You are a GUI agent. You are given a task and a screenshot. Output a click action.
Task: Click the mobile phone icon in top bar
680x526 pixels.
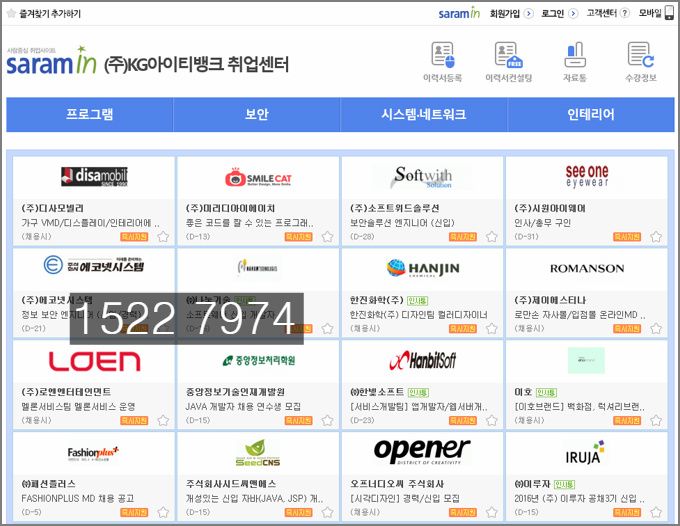(670, 13)
